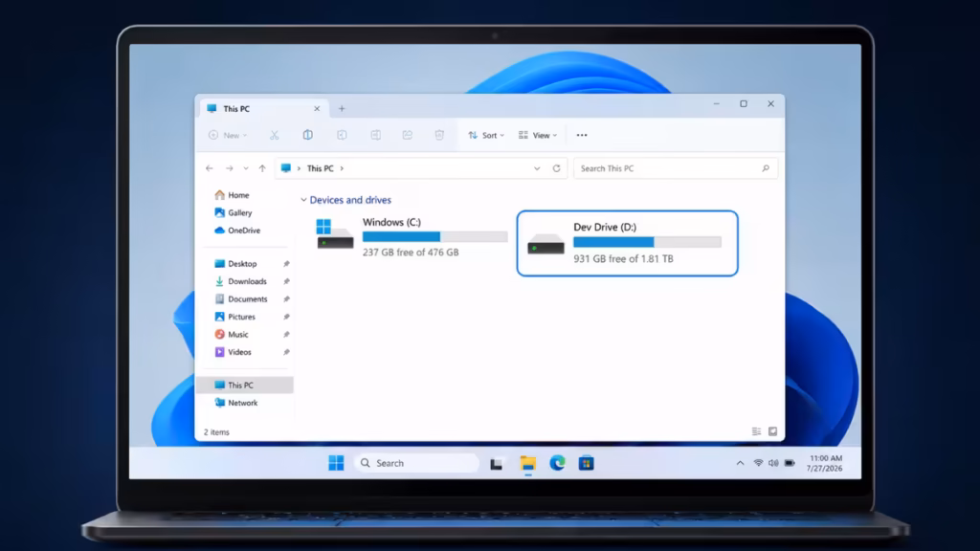Go forward with the right arrow
980x551 pixels.
pyautogui.click(x=230, y=168)
